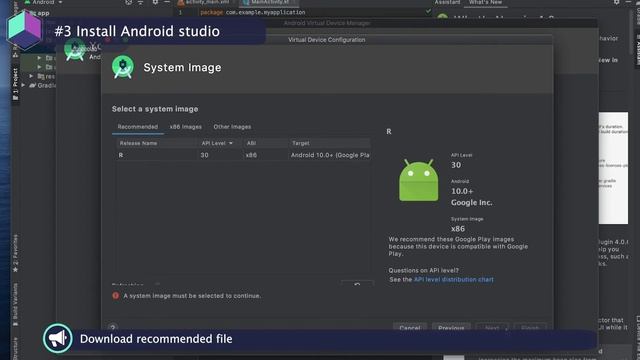The width and height of the screenshot is (640, 360).
Task: Open Project panel gear settings
Action: point(155,2)
